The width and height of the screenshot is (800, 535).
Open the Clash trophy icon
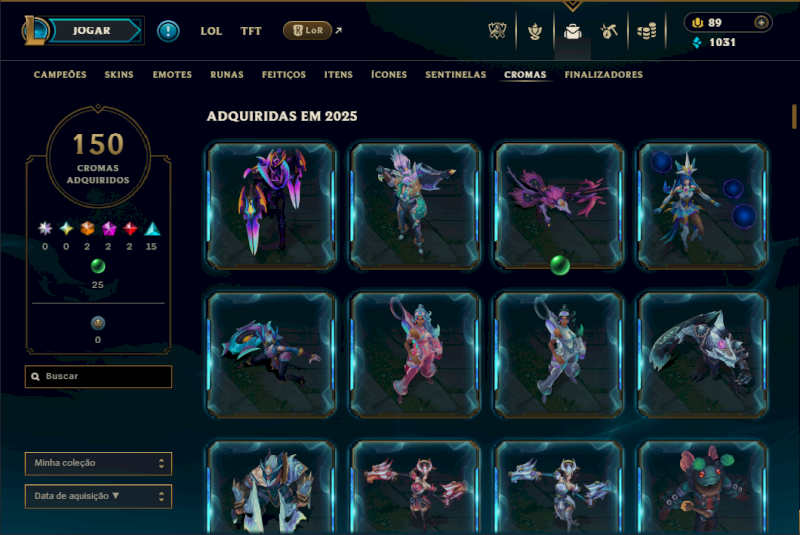click(x=534, y=32)
